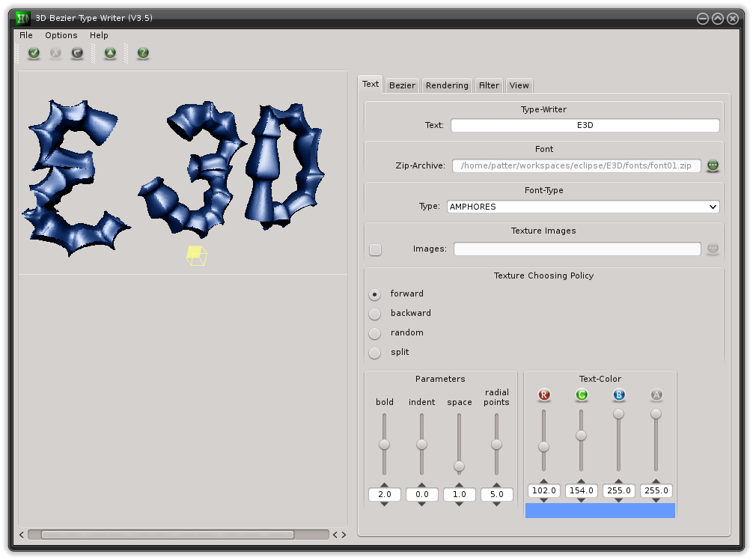Click the green checkmark toolbar icon

[34, 53]
